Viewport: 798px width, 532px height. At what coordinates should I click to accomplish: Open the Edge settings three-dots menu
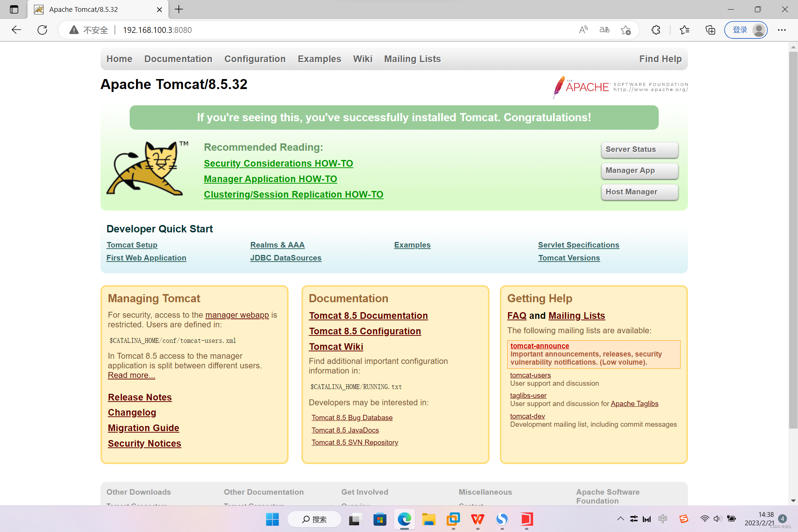click(782, 30)
